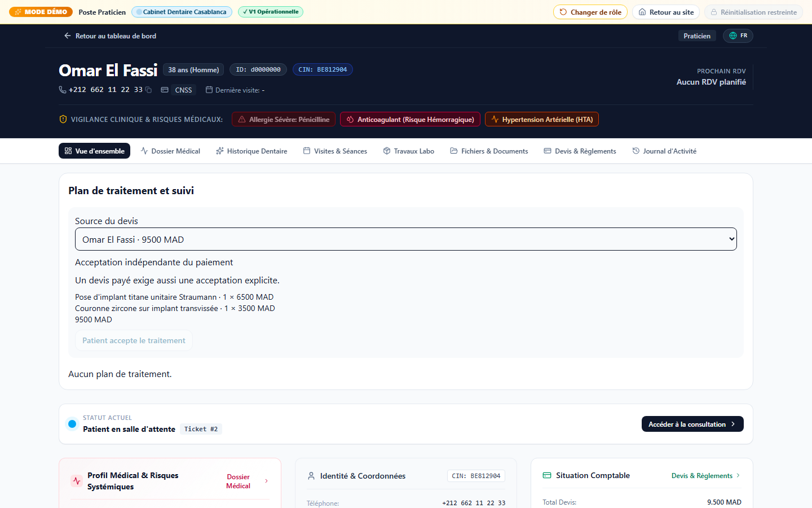812x508 pixels.
Task: Copy the phone number using the copy icon
Action: click(148, 90)
